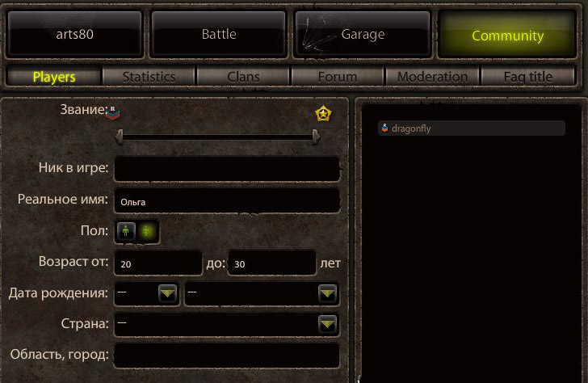The image size is (588, 383).
Task: Click the left handle of rank slider
Action: click(x=119, y=137)
